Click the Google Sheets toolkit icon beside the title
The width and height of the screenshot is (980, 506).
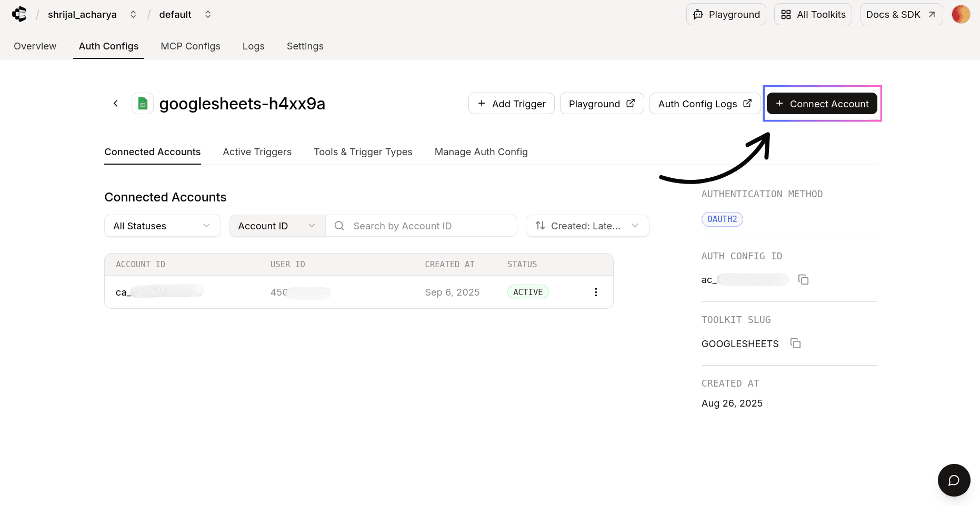pyautogui.click(x=142, y=103)
